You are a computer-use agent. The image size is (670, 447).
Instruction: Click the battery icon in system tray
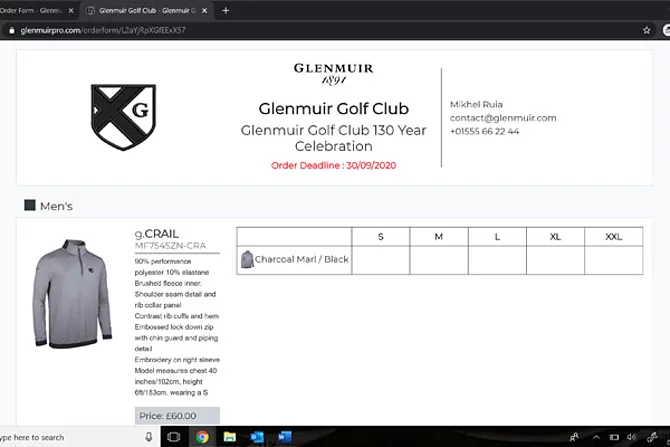[x=614, y=437]
